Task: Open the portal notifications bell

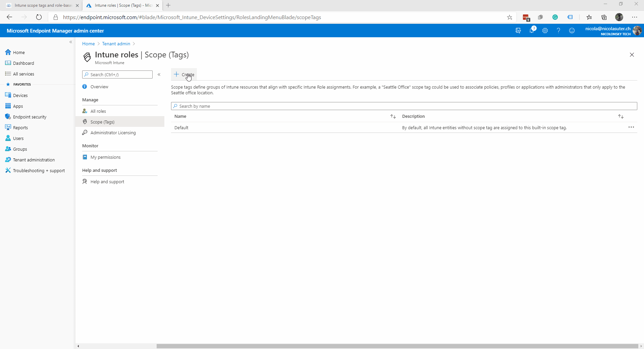Action: tap(532, 31)
